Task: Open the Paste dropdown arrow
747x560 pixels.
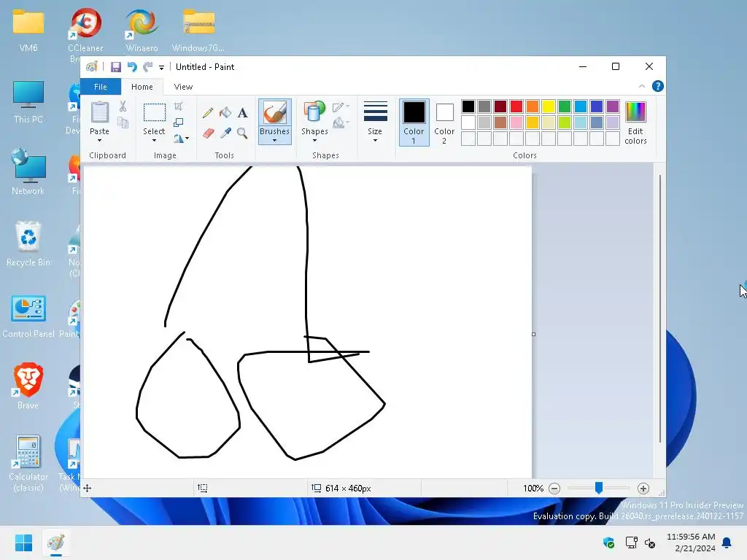Action: pos(99,141)
